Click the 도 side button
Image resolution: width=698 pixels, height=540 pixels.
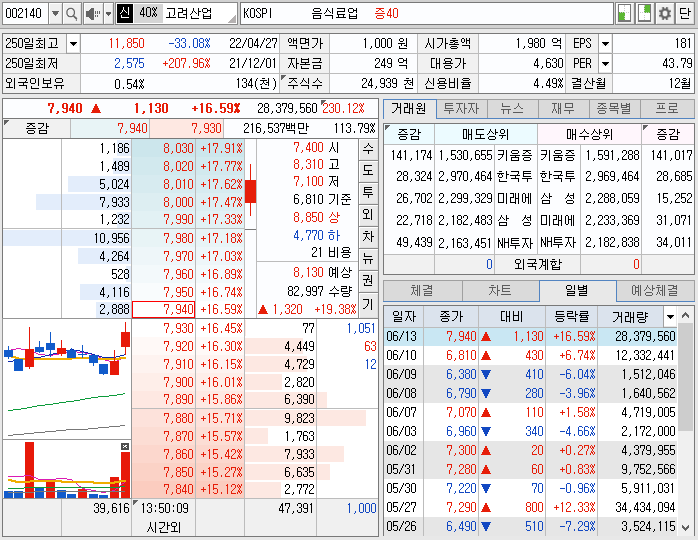tap(368, 171)
